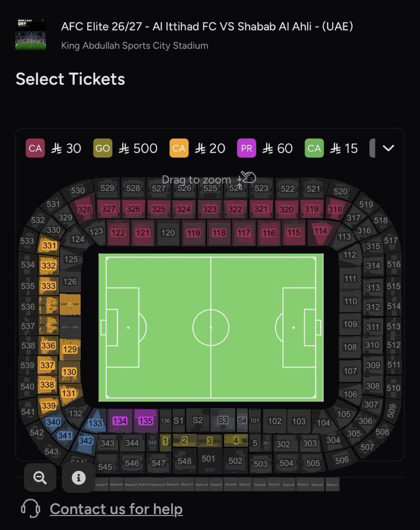
Task: Choose section 118 on the map
Action: coord(219,233)
